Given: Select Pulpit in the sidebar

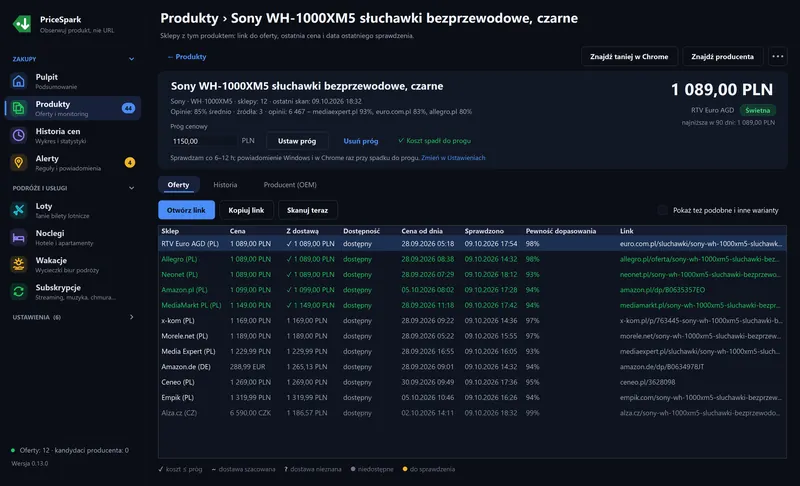Looking at the screenshot, I should click(x=72, y=81).
